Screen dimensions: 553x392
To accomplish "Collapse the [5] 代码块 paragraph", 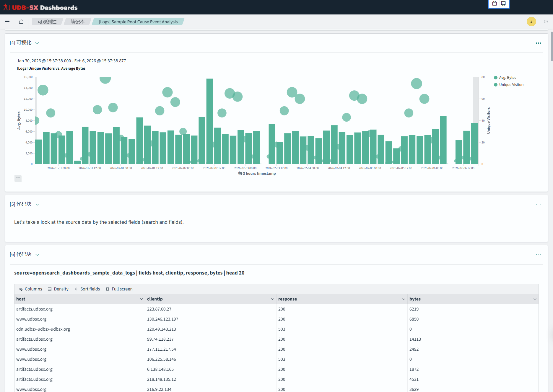I will 37,205.
